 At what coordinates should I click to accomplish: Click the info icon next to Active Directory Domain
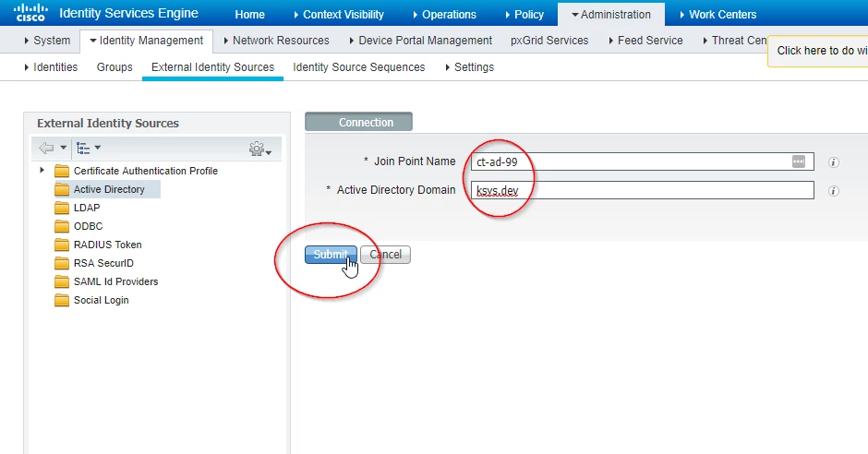(833, 191)
